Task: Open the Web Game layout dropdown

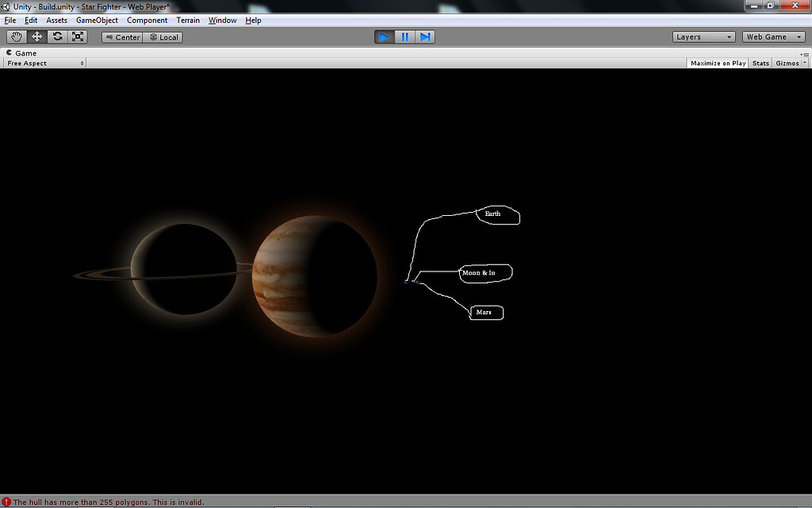Action: [772, 37]
